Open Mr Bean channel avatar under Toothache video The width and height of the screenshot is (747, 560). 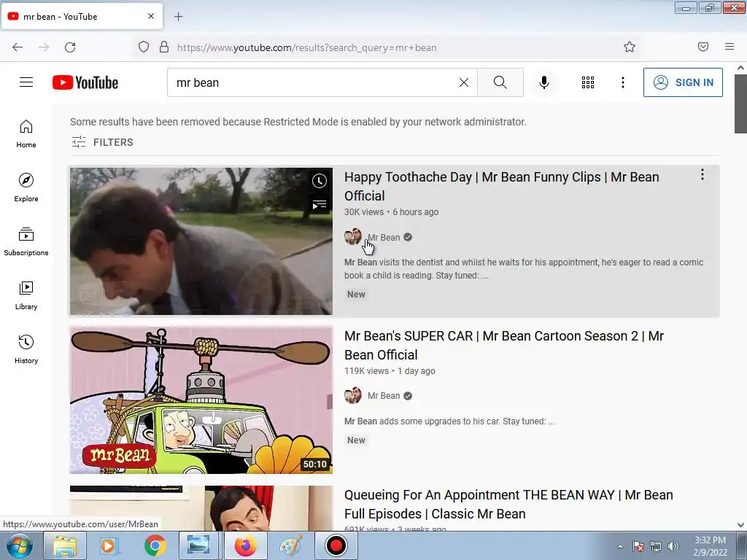[353, 237]
